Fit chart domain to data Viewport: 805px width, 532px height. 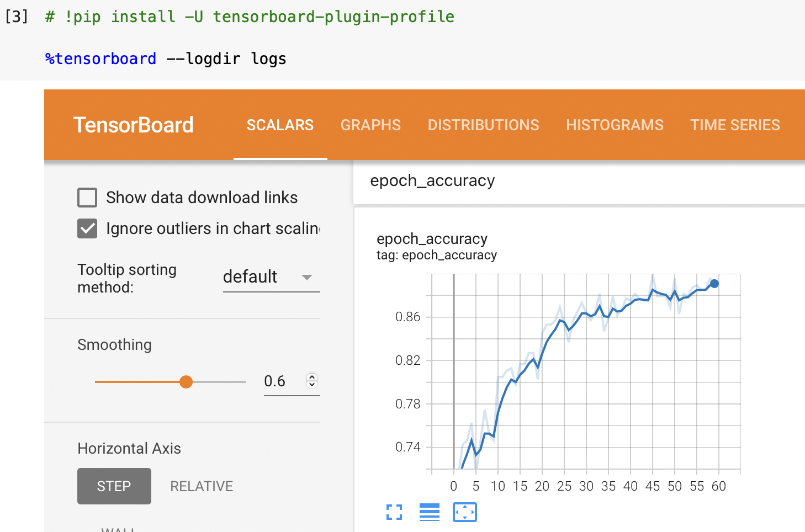[x=464, y=512]
